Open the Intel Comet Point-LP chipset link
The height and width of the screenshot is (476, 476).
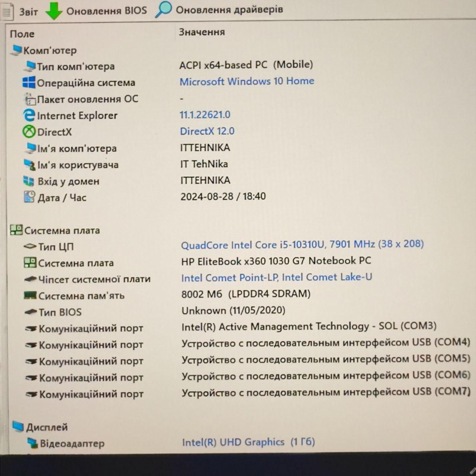pyautogui.click(x=277, y=277)
